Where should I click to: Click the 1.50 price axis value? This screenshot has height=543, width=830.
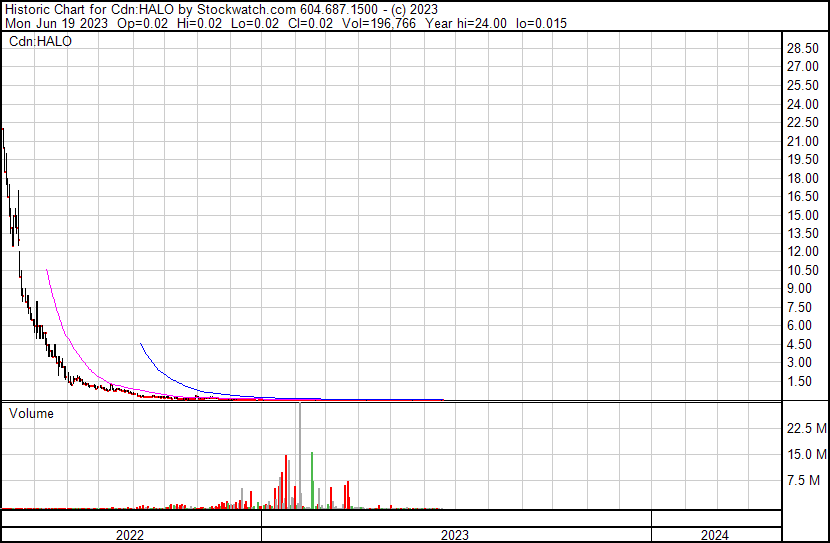tap(799, 381)
